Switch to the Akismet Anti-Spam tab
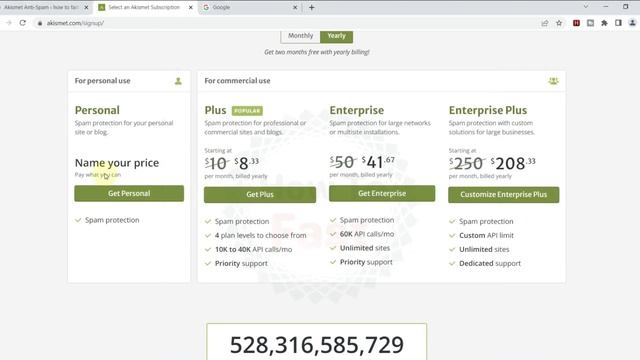640x360 pixels. (41, 7)
